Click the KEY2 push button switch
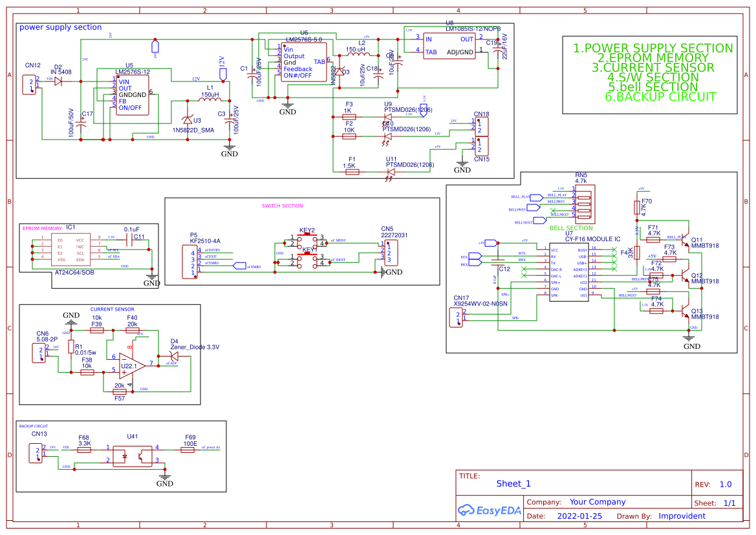 pos(307,241)
